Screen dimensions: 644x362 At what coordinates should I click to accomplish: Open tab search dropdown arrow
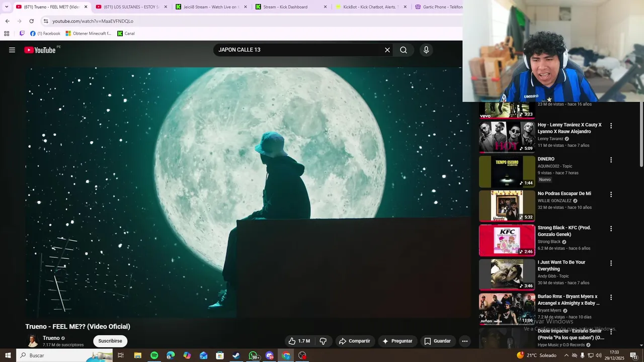coord(7,7)
